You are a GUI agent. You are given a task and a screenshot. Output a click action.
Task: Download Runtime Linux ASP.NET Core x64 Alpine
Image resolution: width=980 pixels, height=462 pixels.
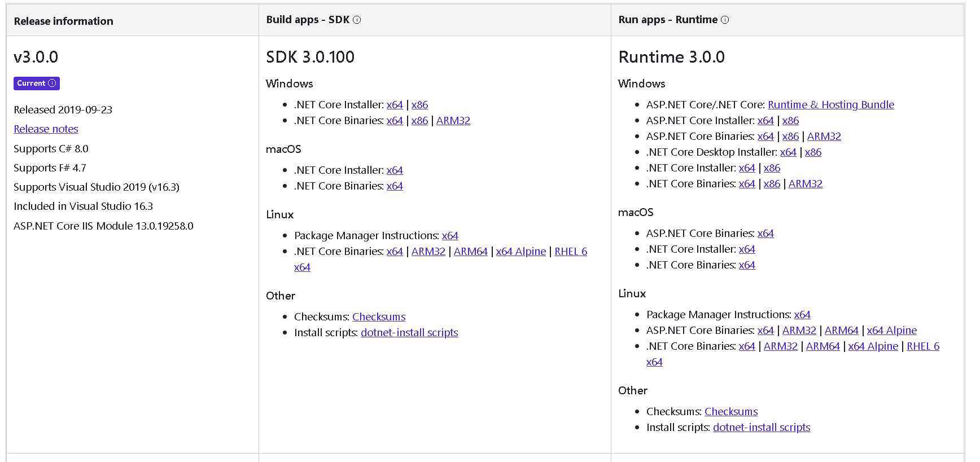[x=892, y=330]
